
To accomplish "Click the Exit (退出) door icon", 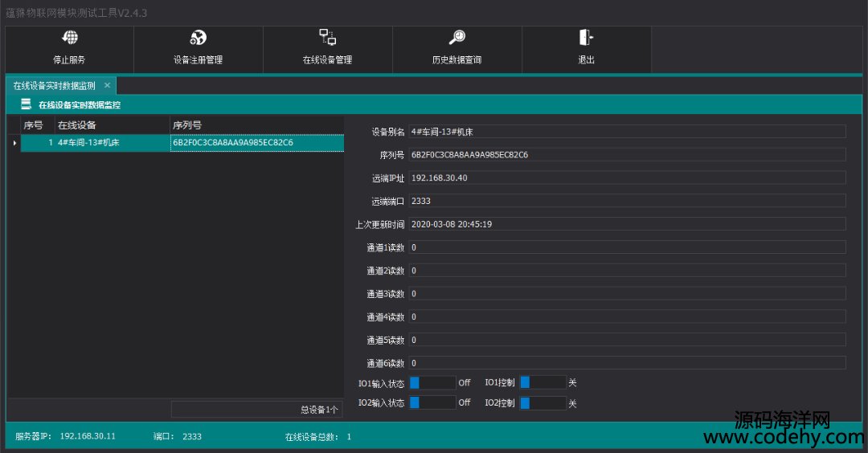I will pyautogui.click(x=586, y=38).
